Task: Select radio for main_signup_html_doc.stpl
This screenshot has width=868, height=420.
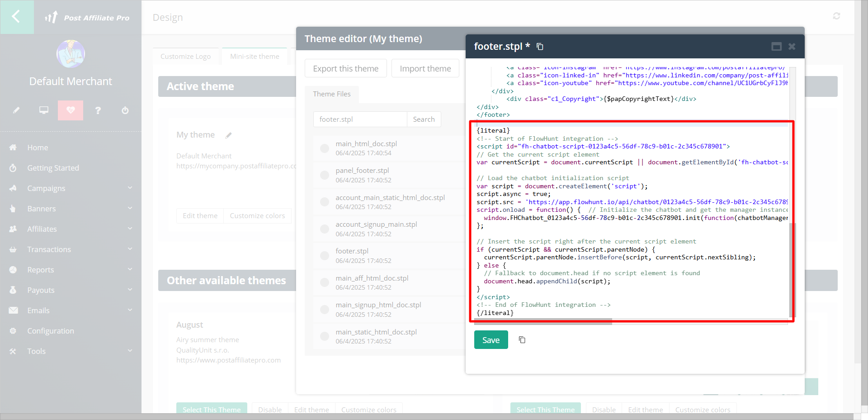Action: pyautogui.click(x=325, y=310)
